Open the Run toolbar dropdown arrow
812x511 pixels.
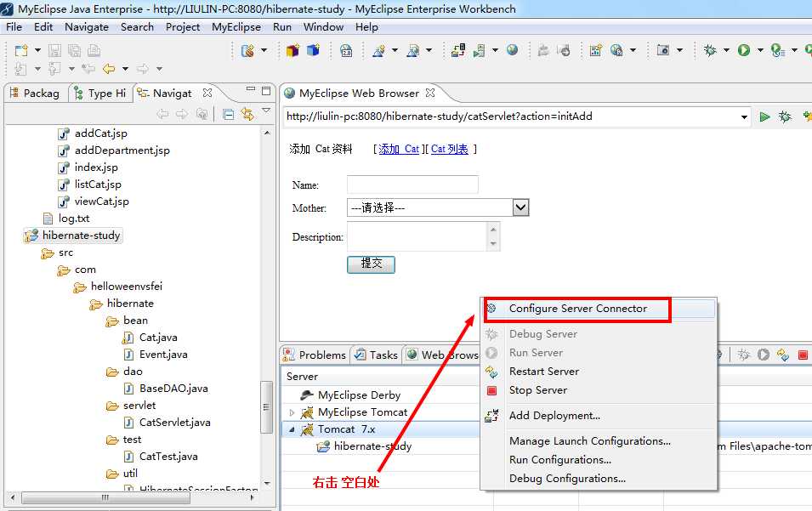(760, 50)
